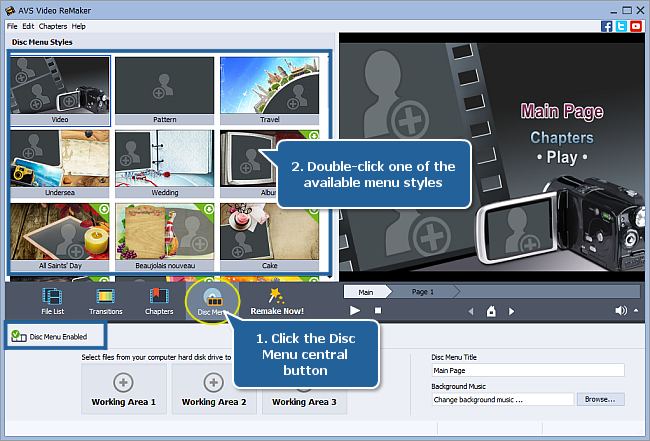Open the Chapters menu
Viewport: 650px width, 441px height.
(53, 26)
